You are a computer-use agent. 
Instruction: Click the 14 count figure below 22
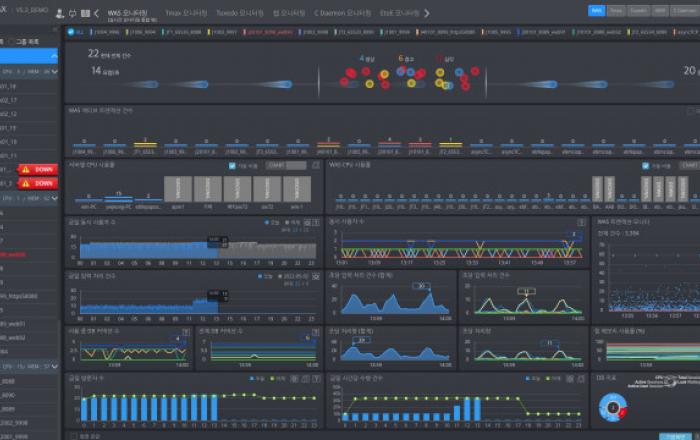(x=96, y=70)
